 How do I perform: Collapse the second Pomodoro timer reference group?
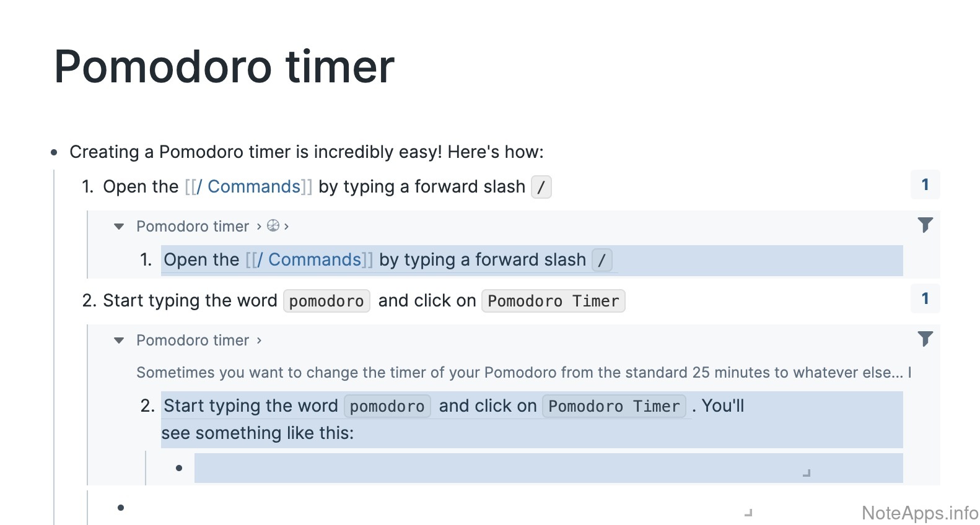click(x=119, y=341)
